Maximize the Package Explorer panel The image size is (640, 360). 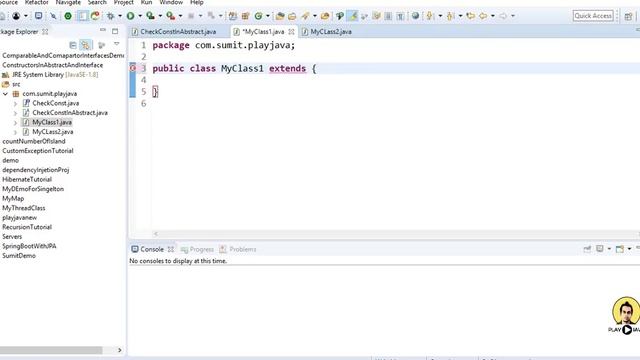[115, 31]
